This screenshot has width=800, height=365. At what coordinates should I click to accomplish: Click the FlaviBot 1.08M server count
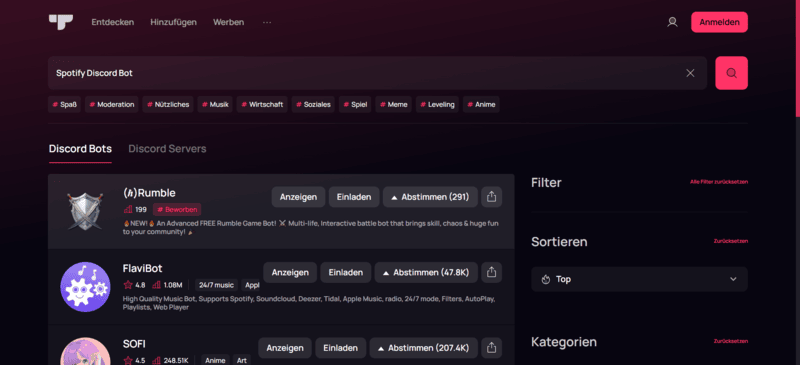(x=167, y=285)
